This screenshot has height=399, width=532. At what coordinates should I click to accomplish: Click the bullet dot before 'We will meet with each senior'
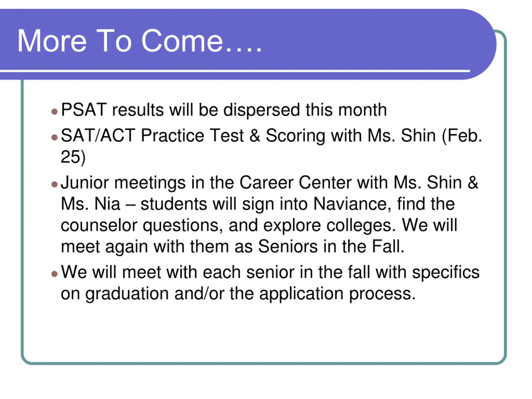[x=55, y=274]
